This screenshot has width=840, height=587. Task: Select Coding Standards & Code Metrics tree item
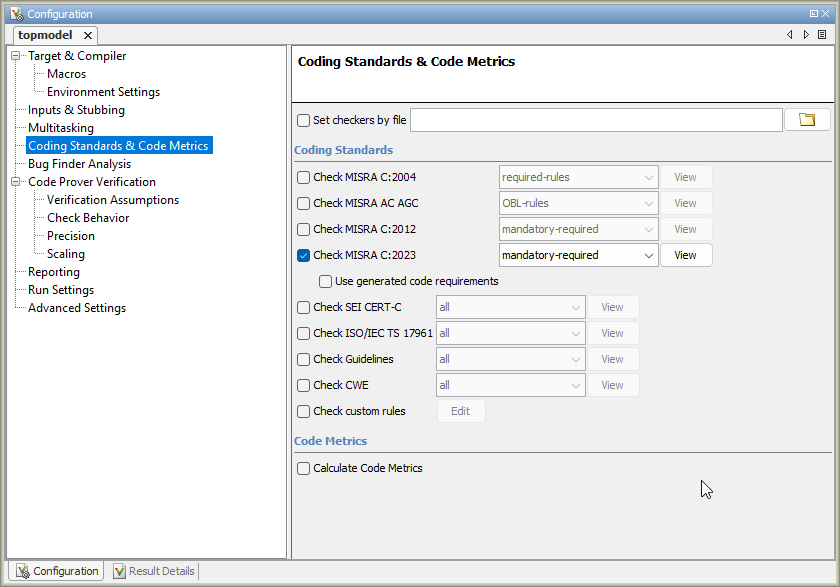point(118,146)
